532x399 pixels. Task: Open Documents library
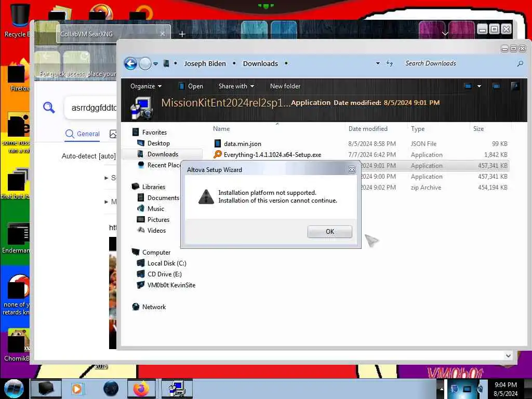pos(163,198)
